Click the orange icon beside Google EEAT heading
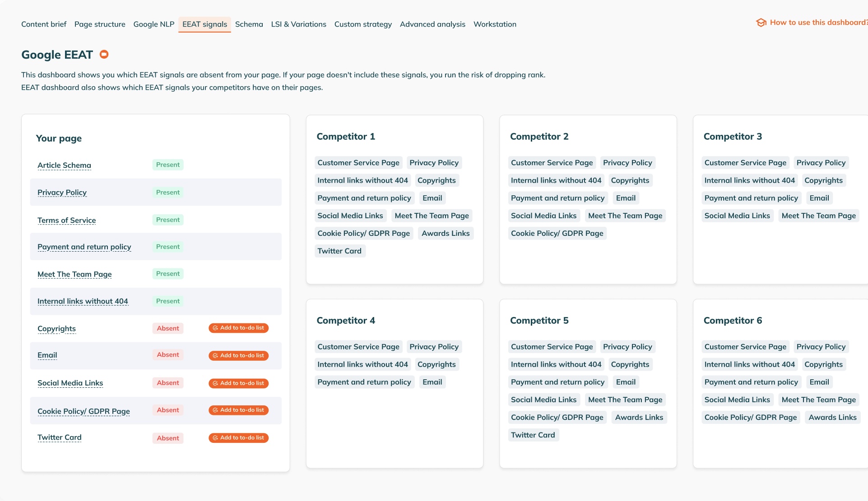 coord(104,55)
